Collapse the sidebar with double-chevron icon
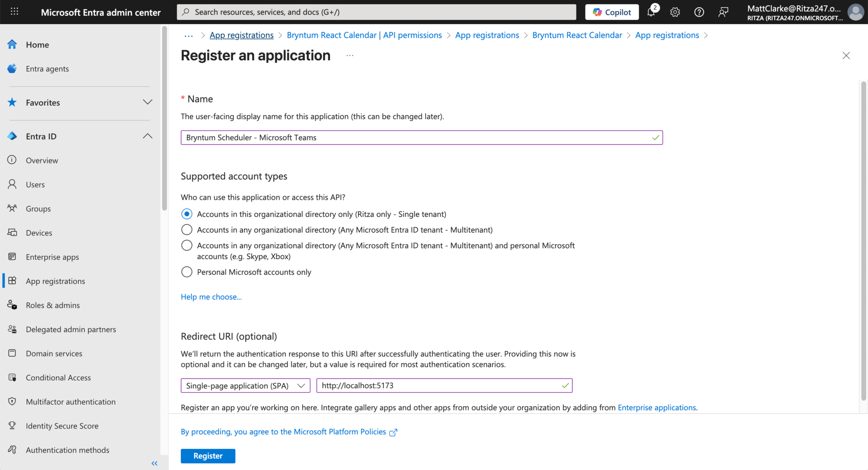The height and width of the screenshot is (470, 868). [x=154, y=463]
